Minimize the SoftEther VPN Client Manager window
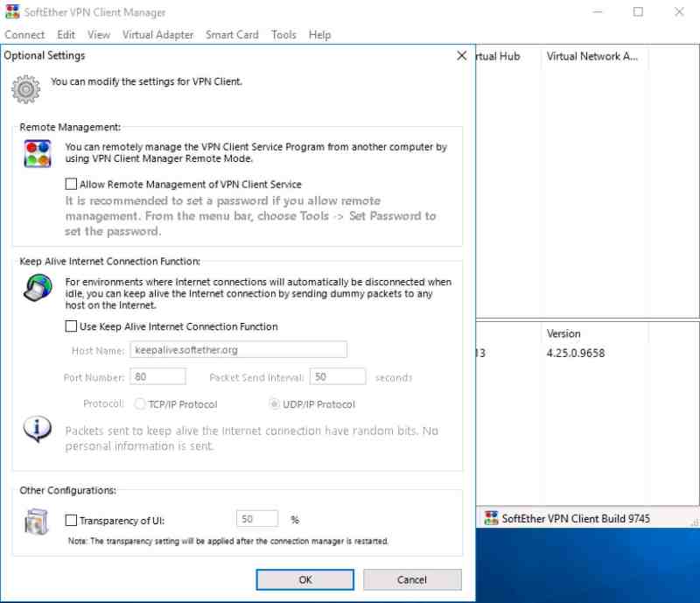The width and height of the screenshot is (700, 603). [x=598, y=11]
